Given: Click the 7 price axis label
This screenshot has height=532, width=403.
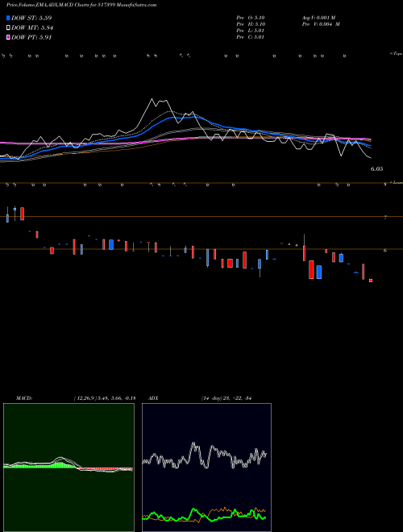Looking at the screenshot, I should tap(385, 217).
